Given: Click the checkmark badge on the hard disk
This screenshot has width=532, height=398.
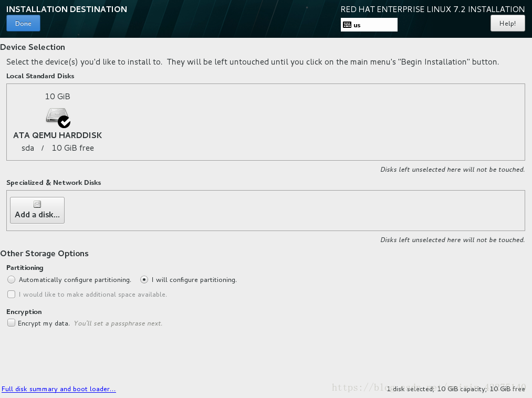Looking at the screenshot, I should click(64, 121).
